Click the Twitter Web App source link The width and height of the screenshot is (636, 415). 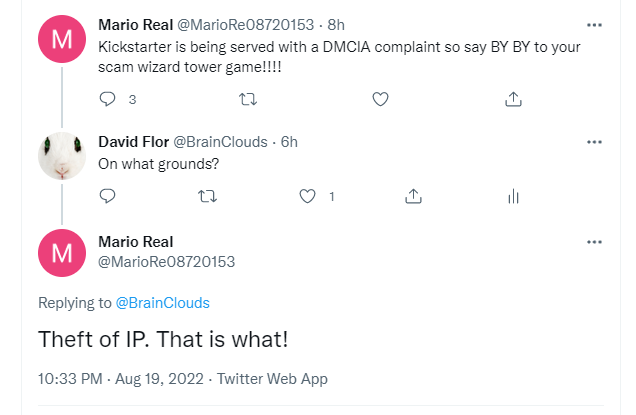coord(272,379)
